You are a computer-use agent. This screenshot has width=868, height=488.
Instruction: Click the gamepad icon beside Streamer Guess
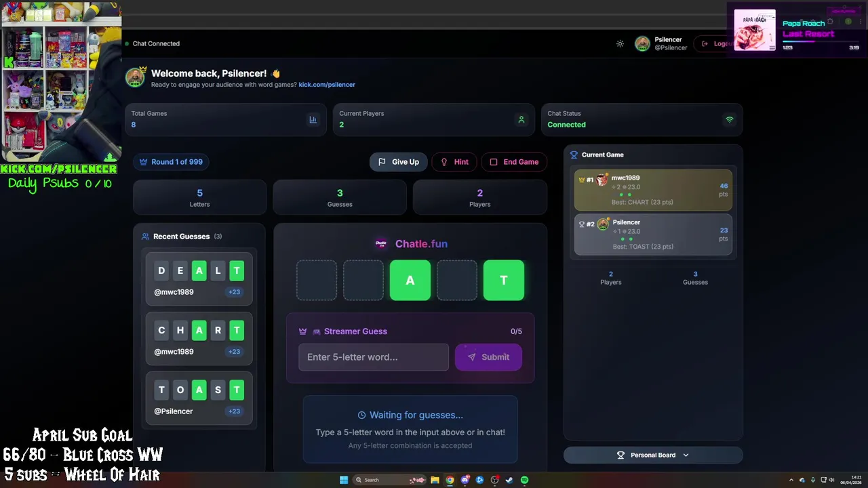[x=317, y=331]
